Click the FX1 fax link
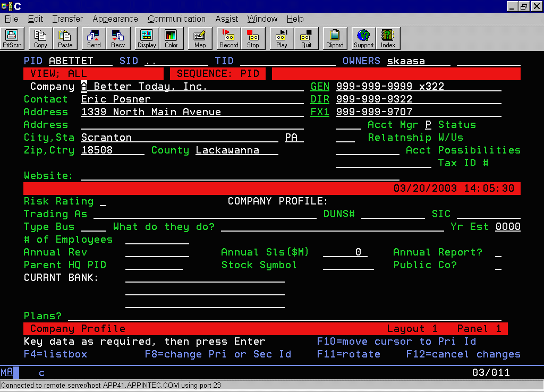Viewport: 544px width, 392px height. tap(320, 112)
